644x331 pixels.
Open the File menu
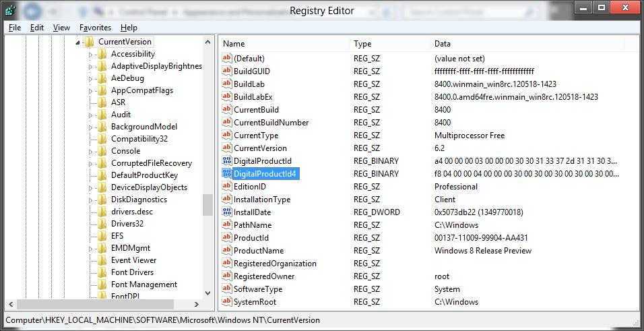[14, 28]
